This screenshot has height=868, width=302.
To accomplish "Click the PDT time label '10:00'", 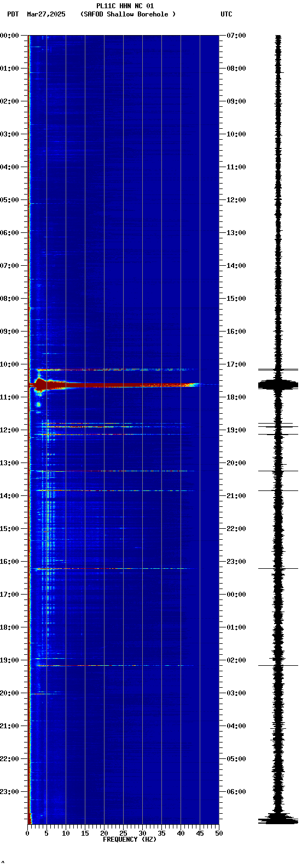I will tap(10, 364).
